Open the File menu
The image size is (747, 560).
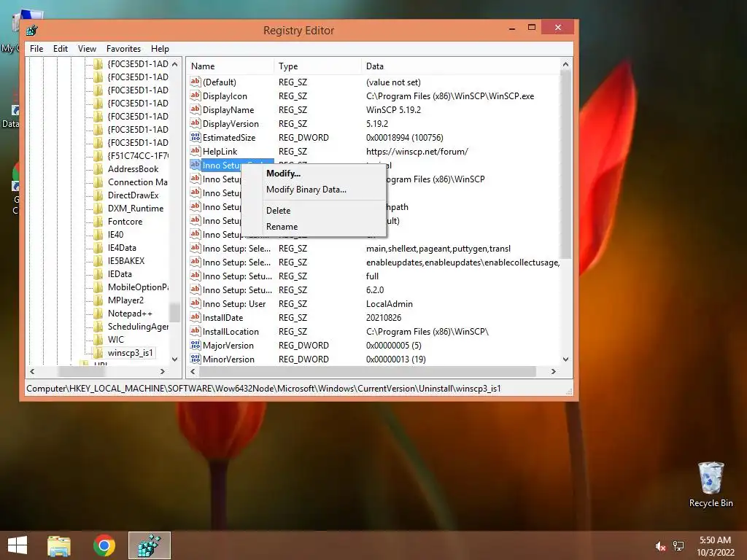pyautogui.click(x=36, y=49)
